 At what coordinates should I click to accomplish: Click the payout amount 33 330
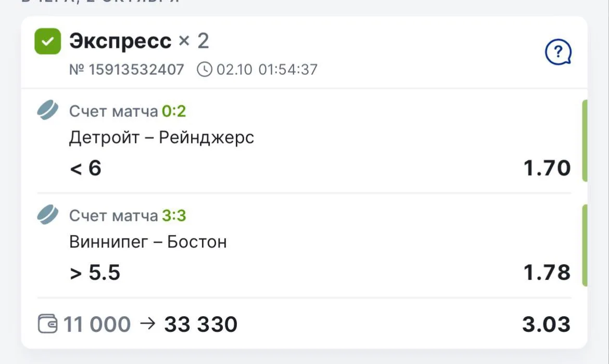(x=200, y=324)
